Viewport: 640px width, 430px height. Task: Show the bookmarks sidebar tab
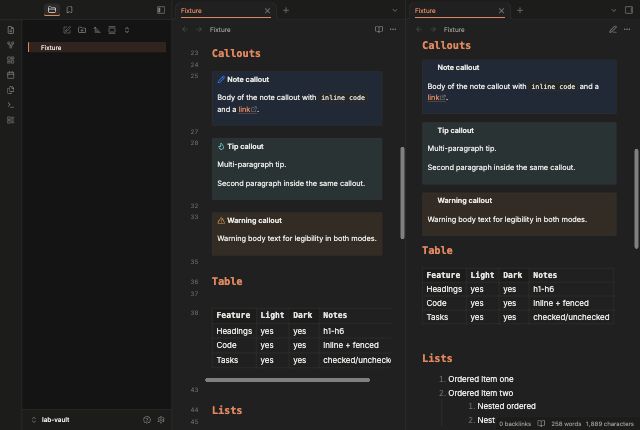pos(69,10)
